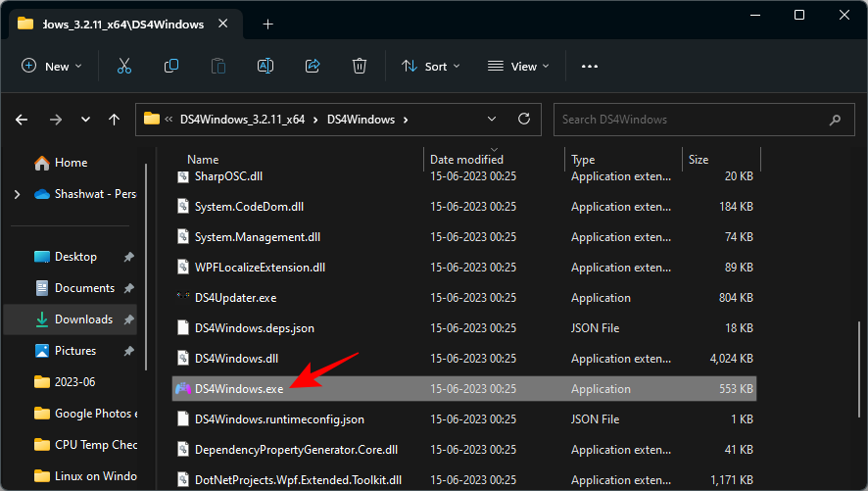This screenshot has width=868, height=491.
Task: Click the DS4Windows_3.2.11_x64 breadcrumb
Action: (x=242, y=120)
